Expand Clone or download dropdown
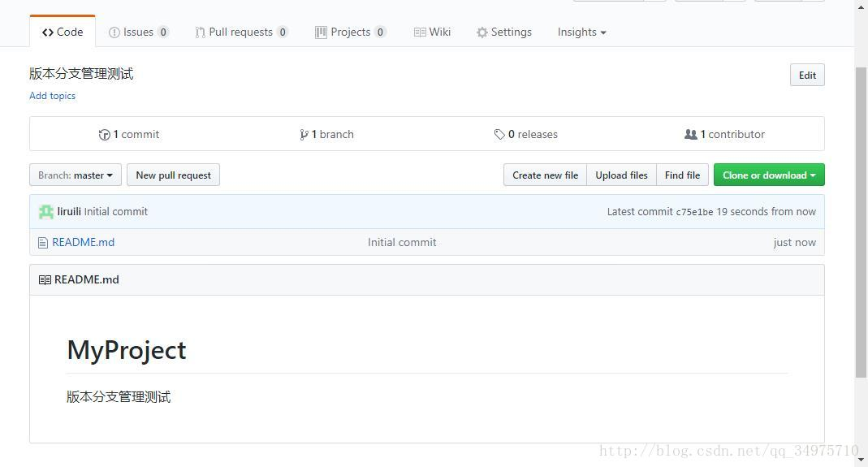 (x=769, y=175)
